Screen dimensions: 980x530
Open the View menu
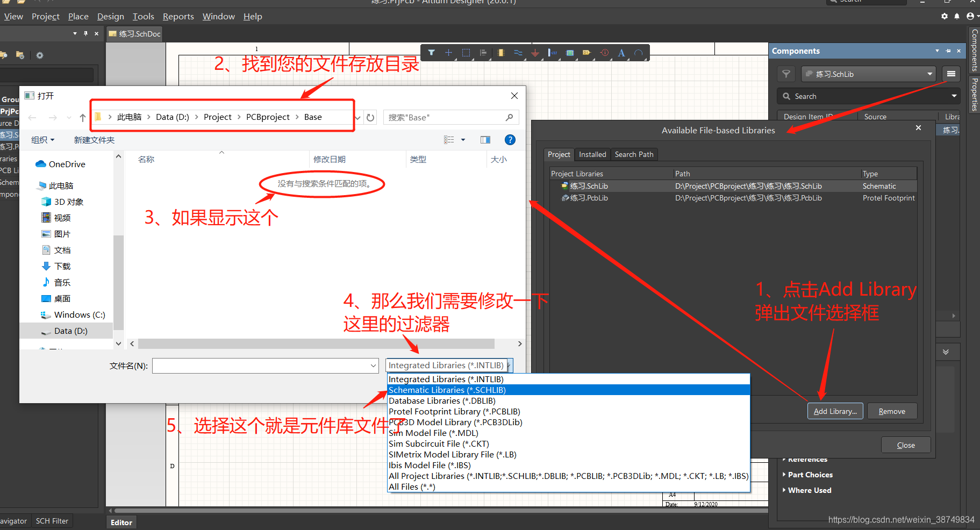[x=13, y=17]
